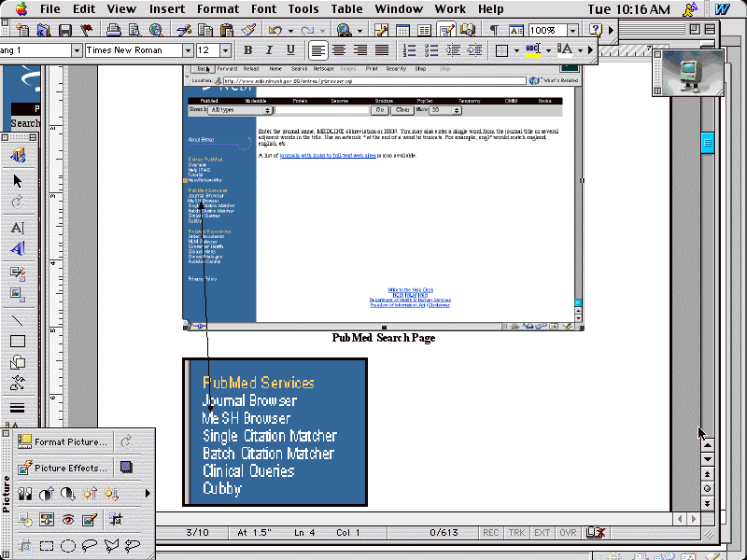Insert WordArt from the Drawing toolbar

(18, 248)
